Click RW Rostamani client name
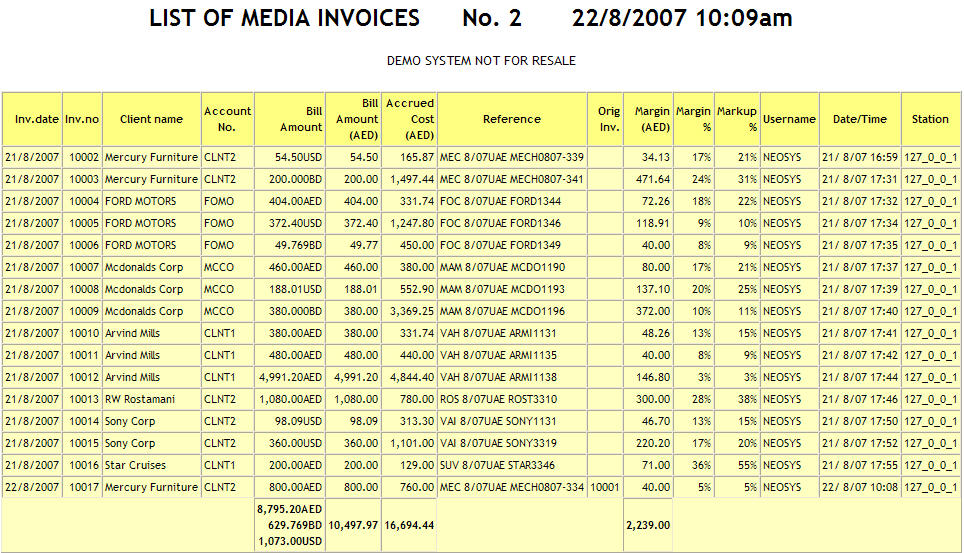Screen dimensions: 964x553 [140, 399]
